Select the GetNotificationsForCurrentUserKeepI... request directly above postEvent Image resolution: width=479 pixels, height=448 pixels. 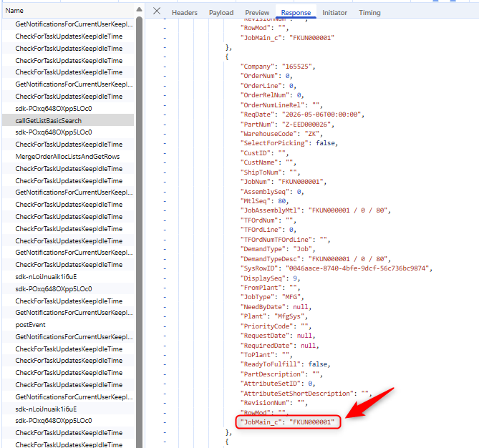(x=68, y=313)
